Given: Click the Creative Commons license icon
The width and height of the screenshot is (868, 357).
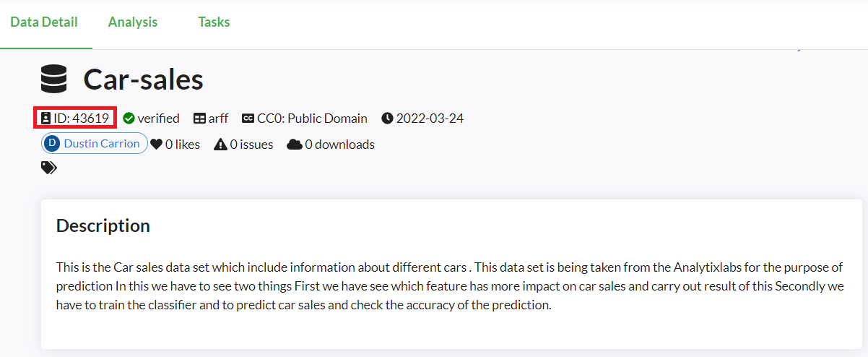Looking at the screenshot, I should [248, 119].
